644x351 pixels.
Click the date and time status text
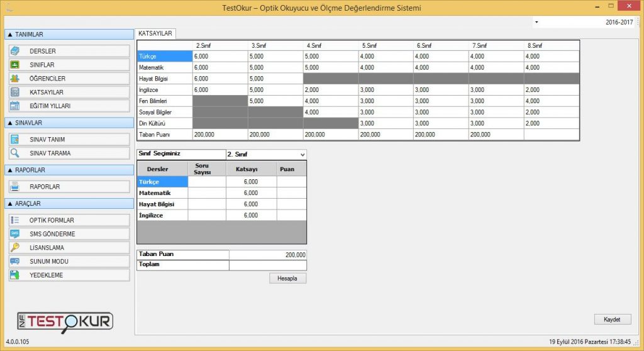(590, 342)
